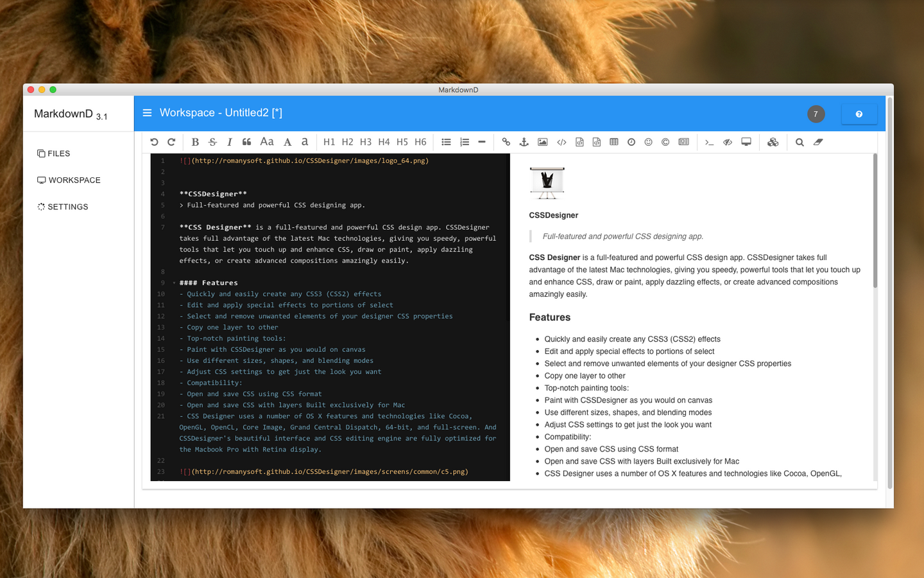924x578 pixels.
Task: Insert an H5 heading
Action: (402, 142)
